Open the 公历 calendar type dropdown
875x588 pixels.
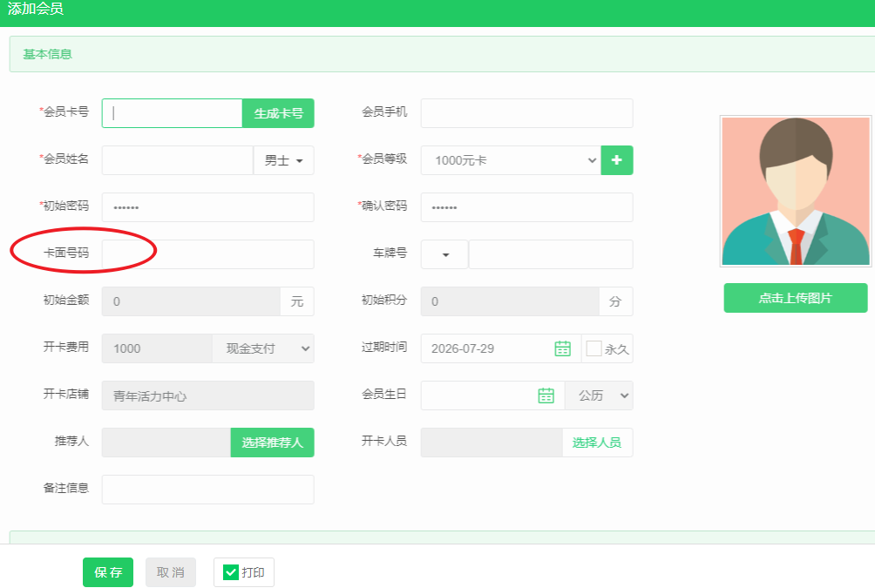[x=599, y=395]
